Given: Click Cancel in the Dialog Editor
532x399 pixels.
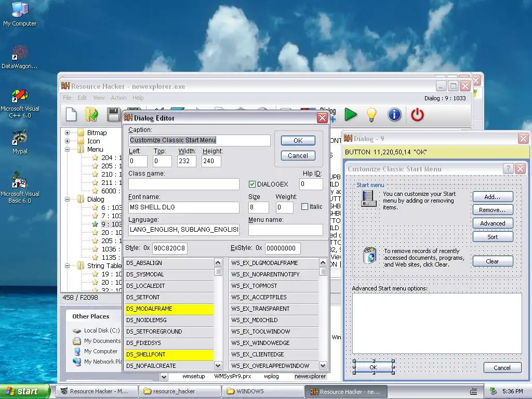Looking at the screenshot, I should [x=298, y=156].
